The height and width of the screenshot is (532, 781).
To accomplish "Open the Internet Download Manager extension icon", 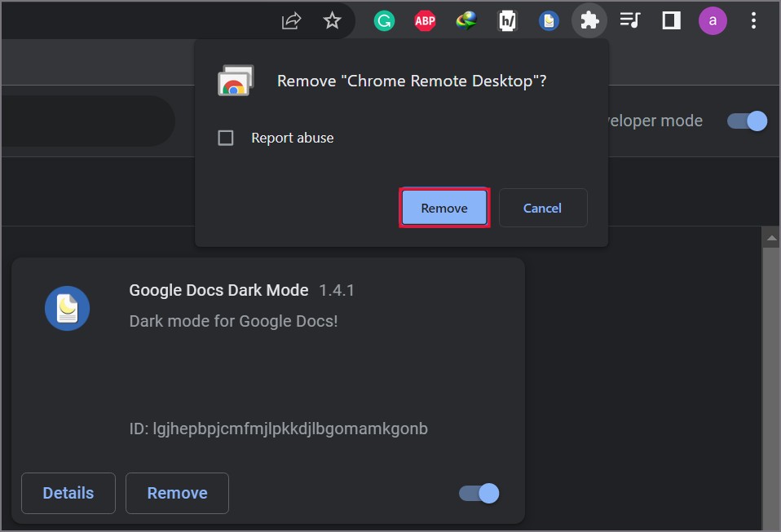I will point(466,21).
